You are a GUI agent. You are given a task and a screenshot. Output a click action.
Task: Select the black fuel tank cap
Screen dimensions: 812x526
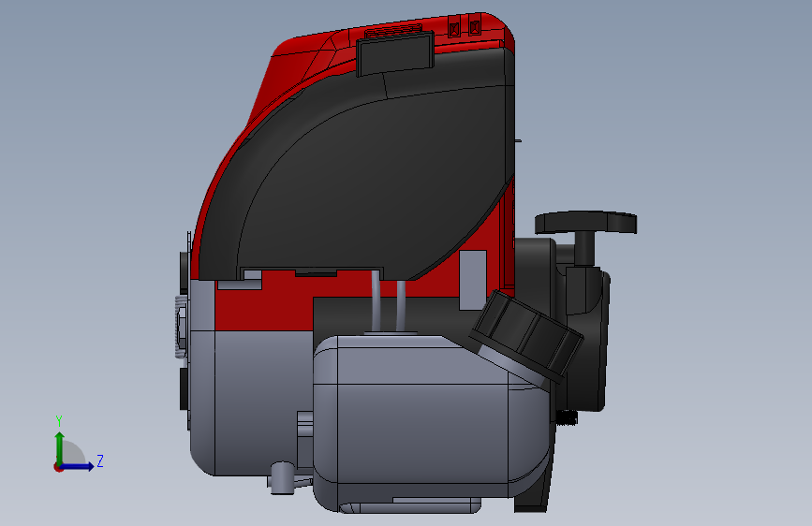(x=525, y=336)
